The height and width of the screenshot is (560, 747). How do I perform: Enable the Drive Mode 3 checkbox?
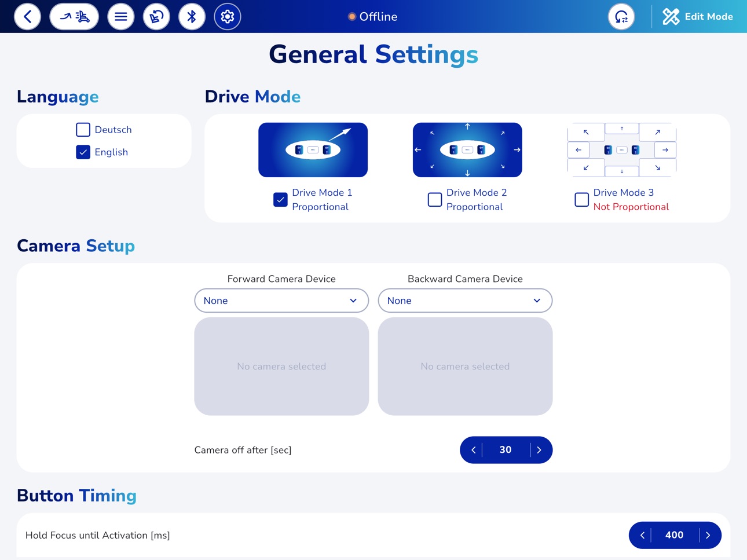click(x=581, y=200)
